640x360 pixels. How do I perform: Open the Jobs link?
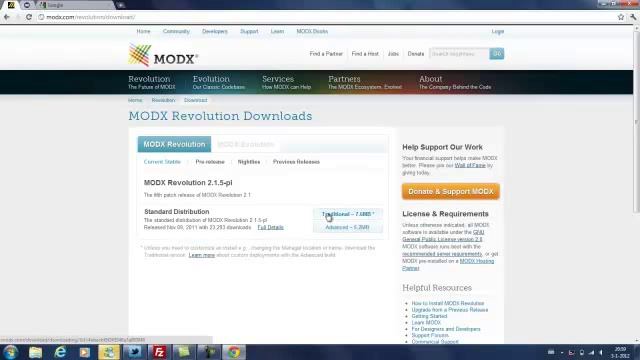(x=393, y=54)
